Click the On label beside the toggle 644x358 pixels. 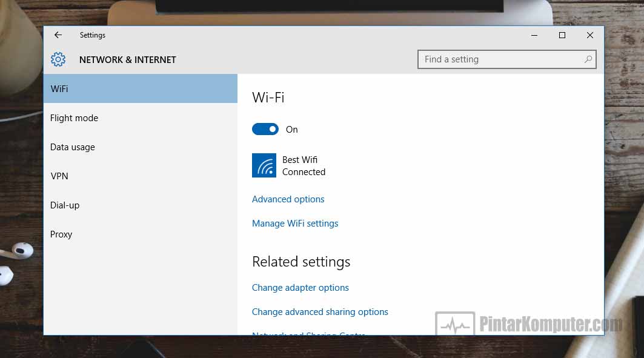[291, 129]
